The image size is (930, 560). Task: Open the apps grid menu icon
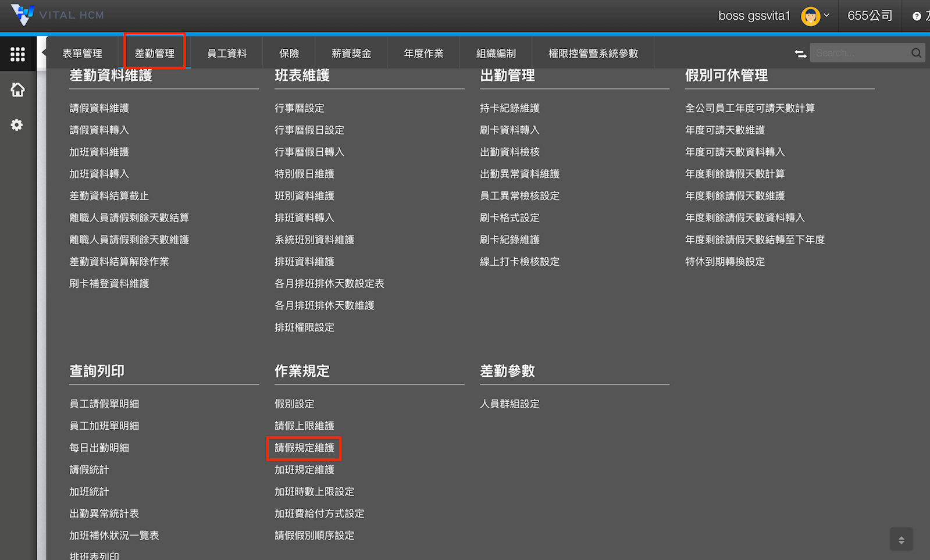click(17, 54)
